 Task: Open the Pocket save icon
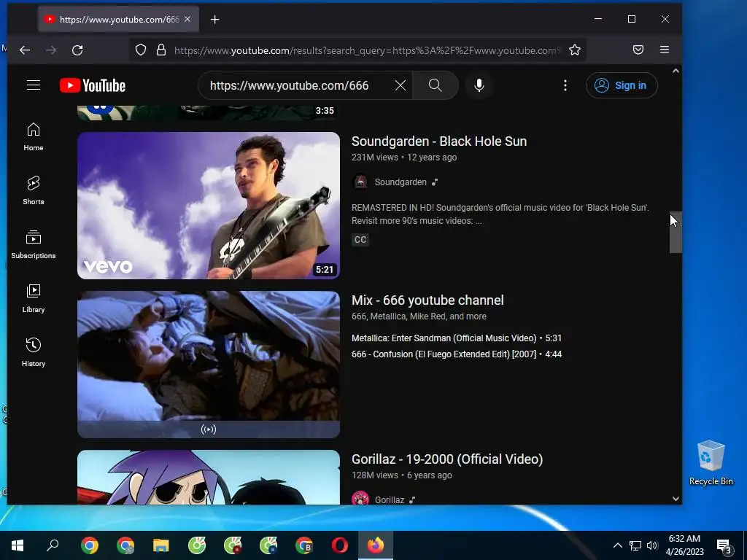[638, 50]
